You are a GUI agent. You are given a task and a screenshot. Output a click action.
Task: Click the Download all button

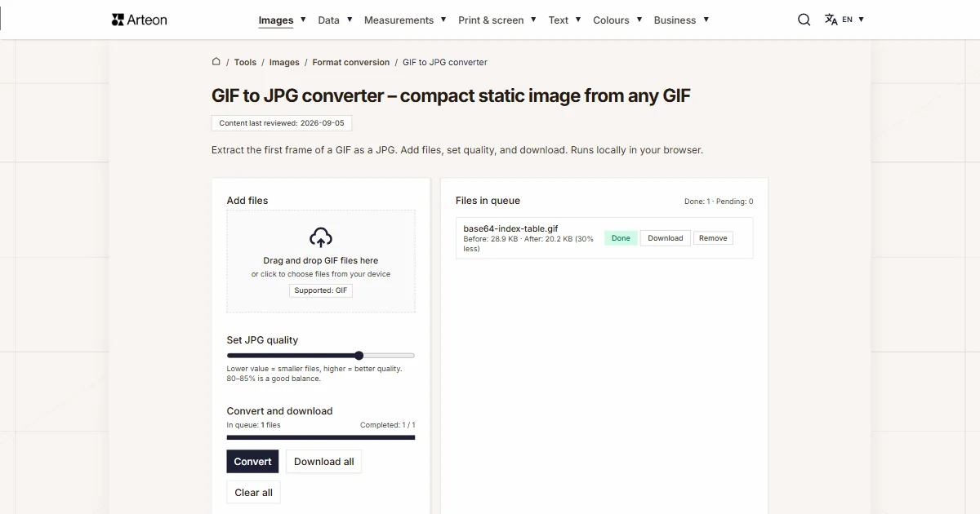coord(324,461)
